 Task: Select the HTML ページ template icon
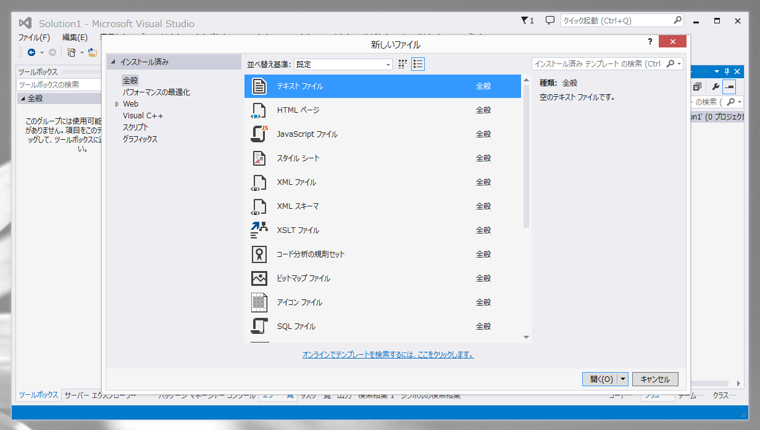(259, 111)
